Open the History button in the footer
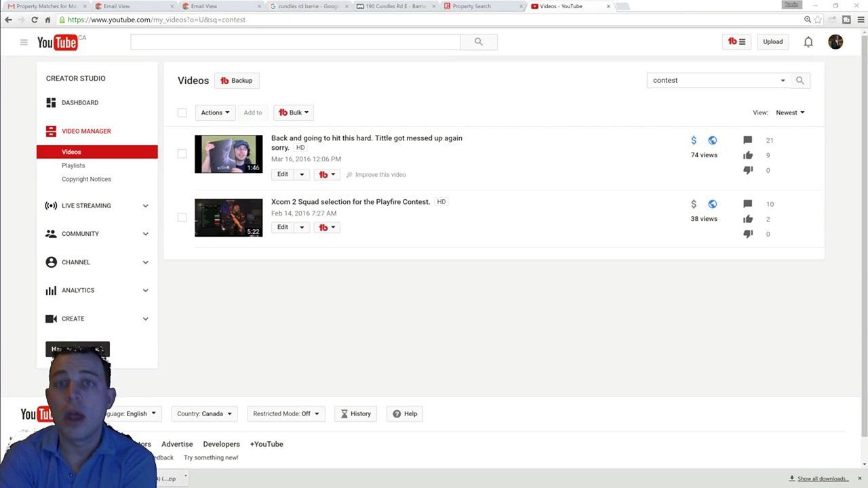This screenshot has height=488, width=868. [356, 413]
